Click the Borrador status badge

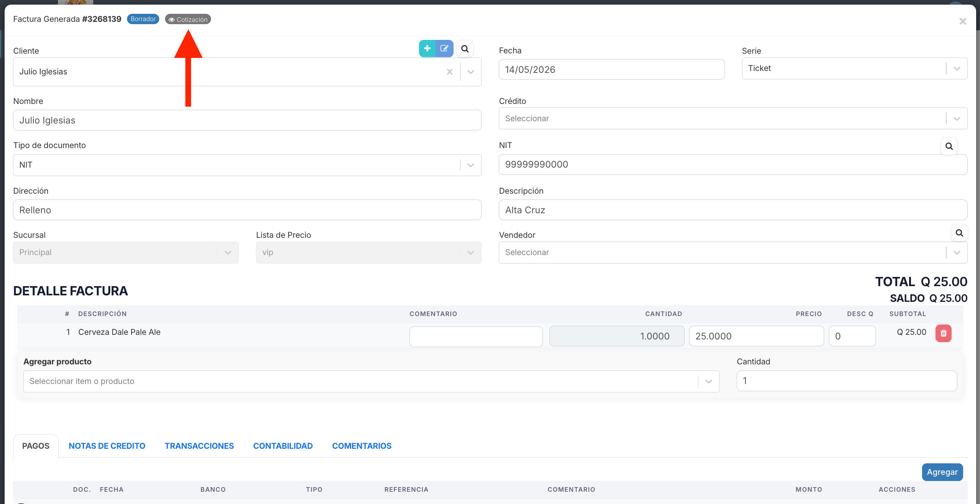pyautogui.click(x=143, y=19)
